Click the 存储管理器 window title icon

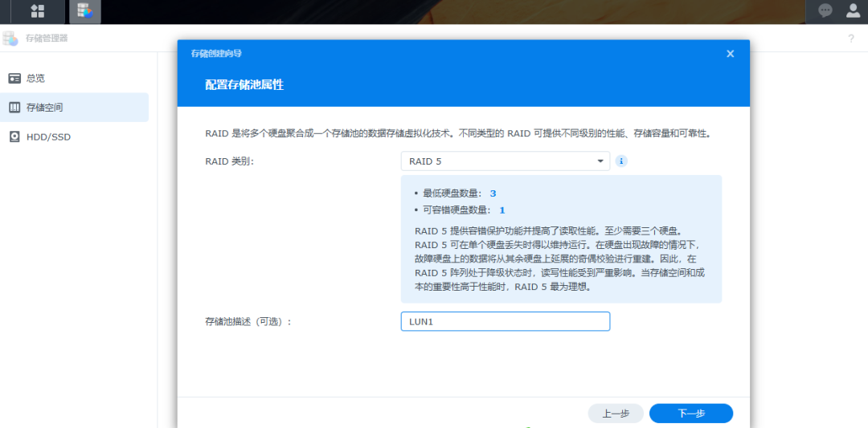pos(10,38)
